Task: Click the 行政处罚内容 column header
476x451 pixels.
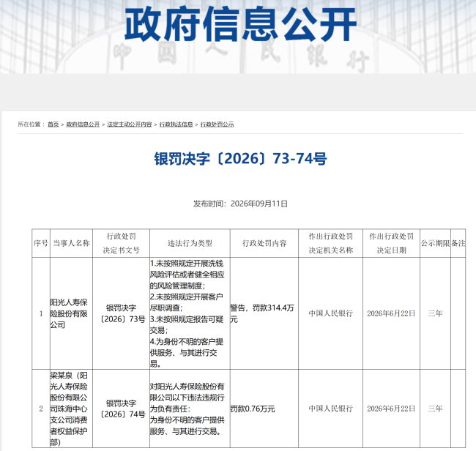Action: (x=264, y=243)
